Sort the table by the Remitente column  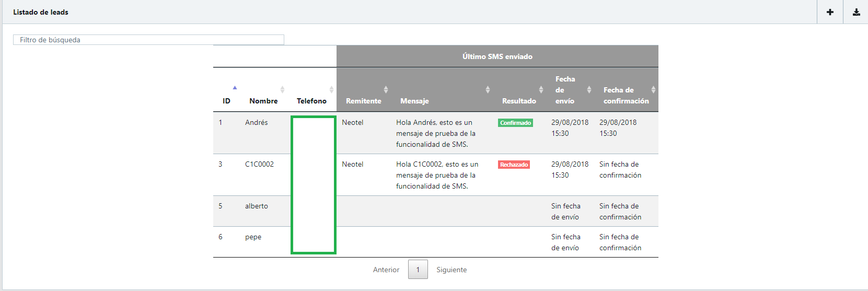click(x=364, y=100)
